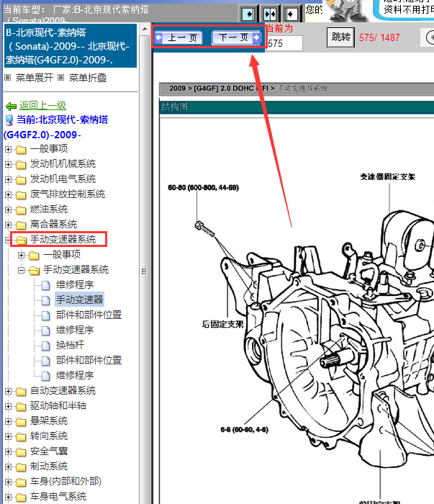Expand the nested 一般事项 subfolder
Viewport: 434px width, 504px height.
point(21,255)
